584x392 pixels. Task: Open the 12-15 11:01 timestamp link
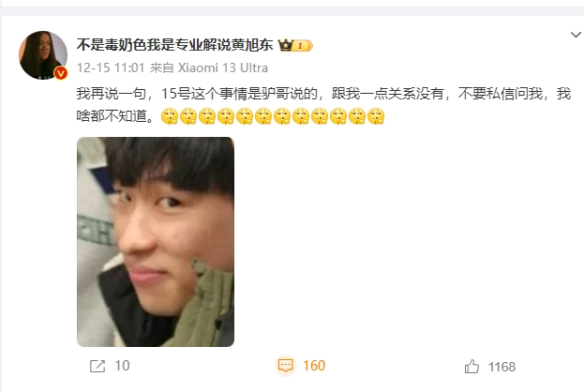(111, 68)
